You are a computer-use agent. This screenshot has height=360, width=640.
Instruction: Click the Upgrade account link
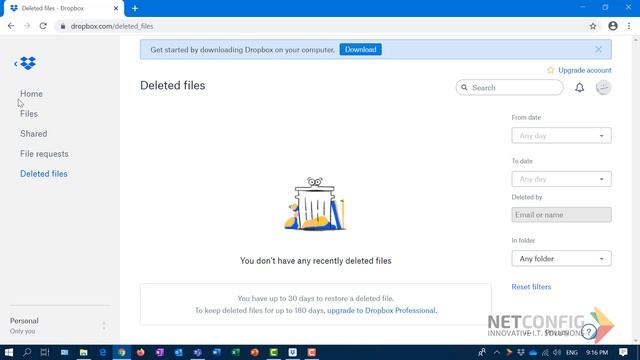tap(584, 70)
